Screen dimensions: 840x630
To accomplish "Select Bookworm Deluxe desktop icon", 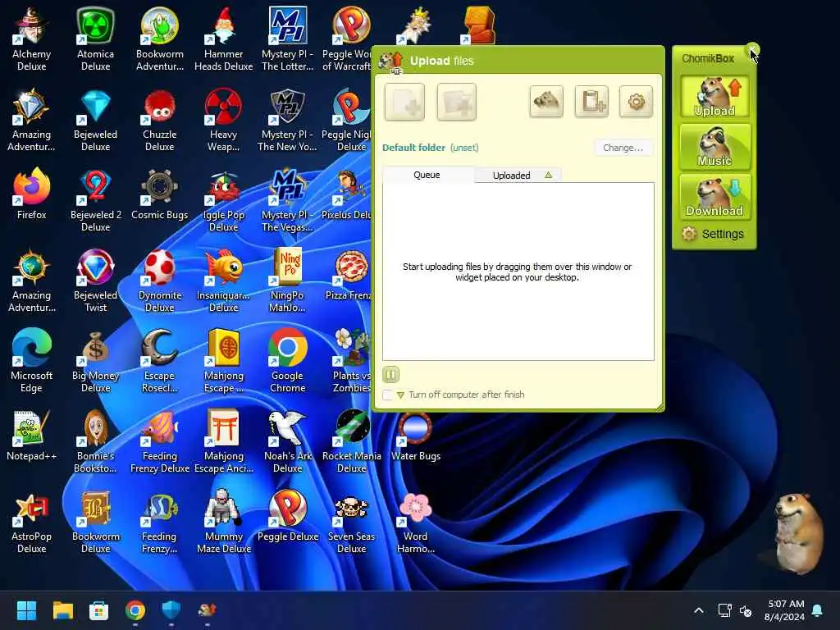I will pyautogui.click(x=95, y=523).
